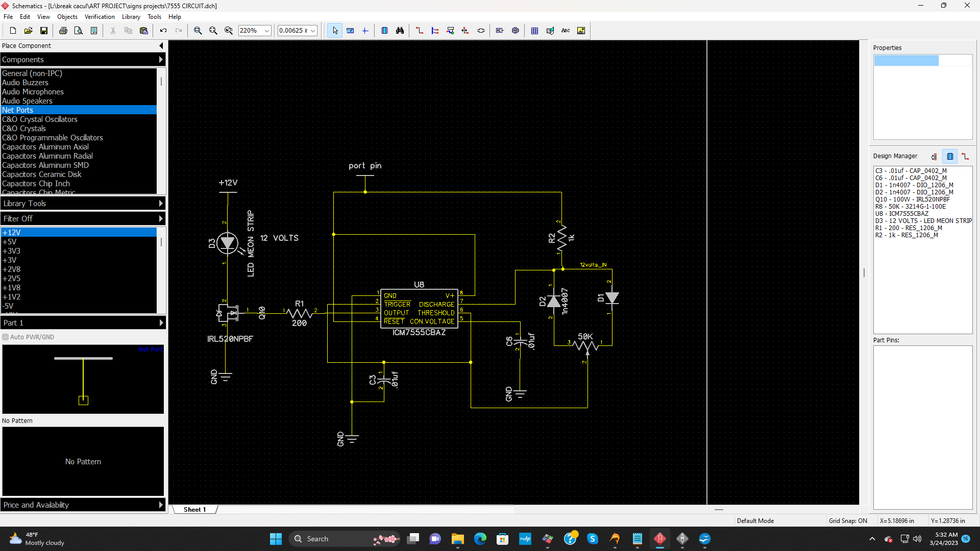Image resolution: width=980 pixels, height=551 pixels.
Task: Select the +3V3 net port
Action: (79, 251)
